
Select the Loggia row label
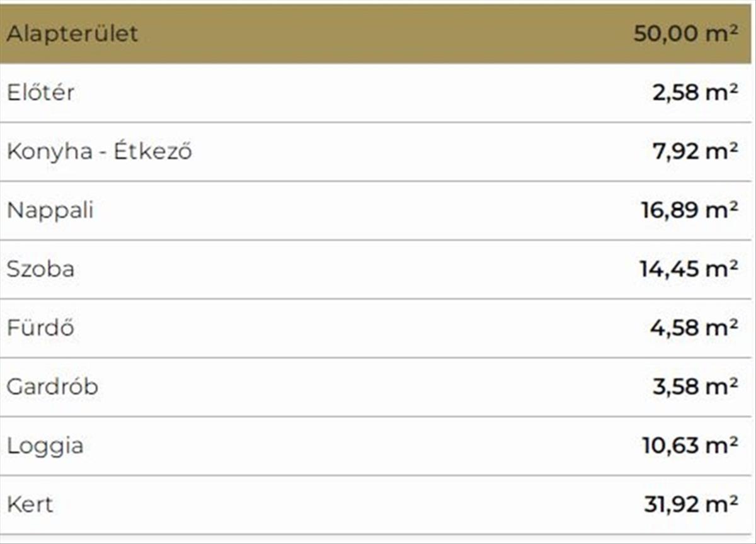[x=45, y=446]
